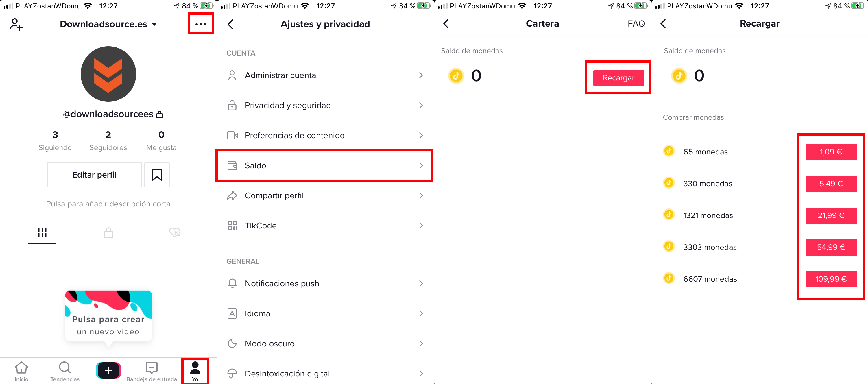Tap the Recargar button in Cartera
Image resolution: width=868 pixels, height=384 pixels.
point(618,78)
